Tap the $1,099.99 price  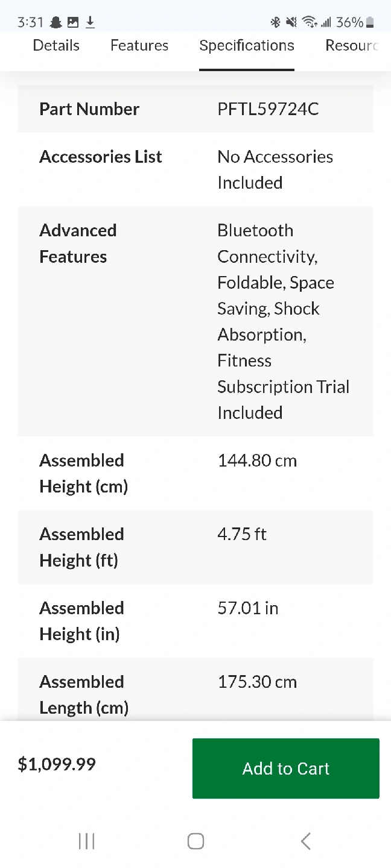click(x=57, y=764)
